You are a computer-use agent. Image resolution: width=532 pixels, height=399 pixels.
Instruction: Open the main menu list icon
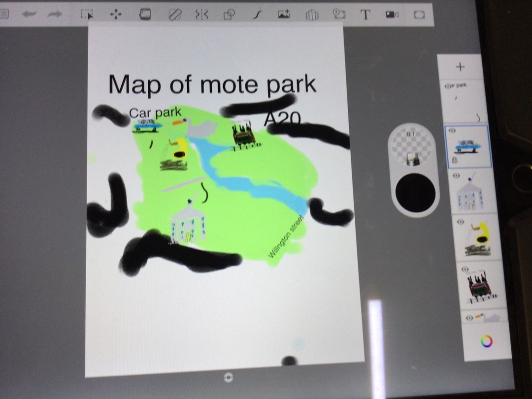pyautogui.click(x=4, y=14)
